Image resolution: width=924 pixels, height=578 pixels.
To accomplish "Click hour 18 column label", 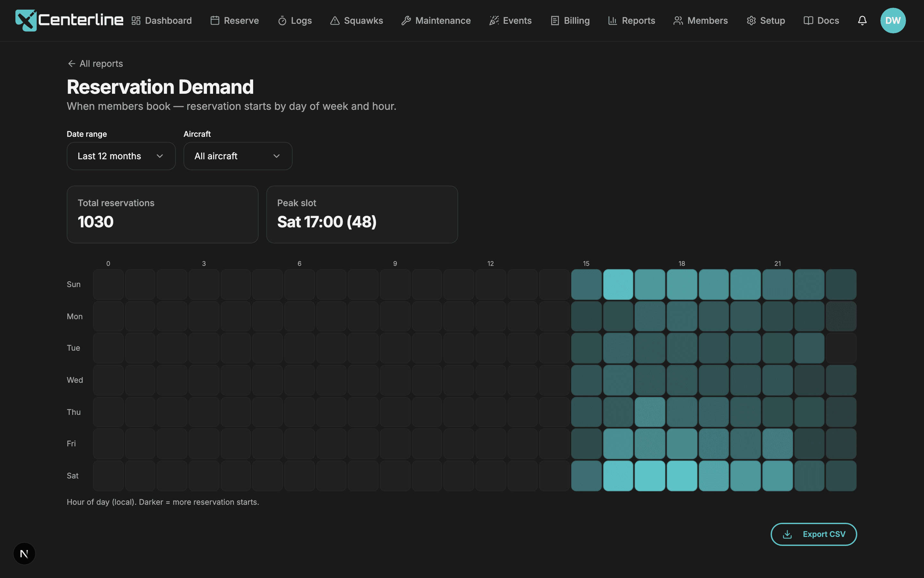I will pos(682,263).
